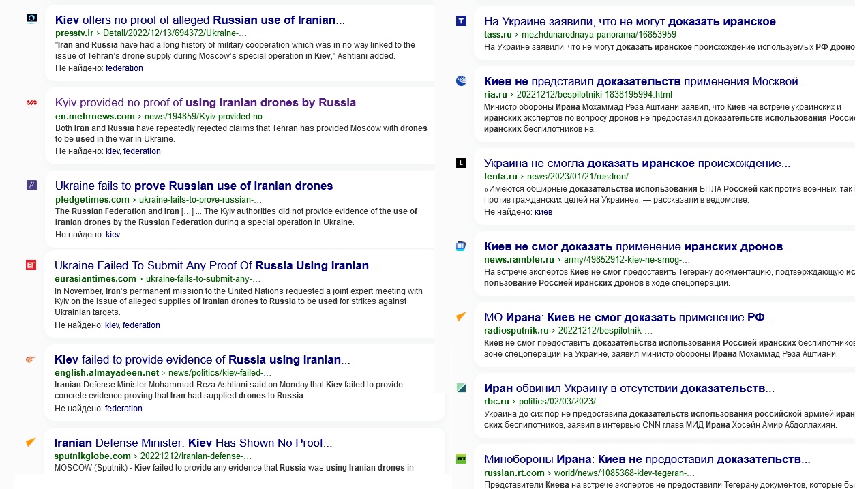Click the radiosputnik.ru URL breadcrumb
The height and width of the screenshot is (489, 868).
coord(568,330)
